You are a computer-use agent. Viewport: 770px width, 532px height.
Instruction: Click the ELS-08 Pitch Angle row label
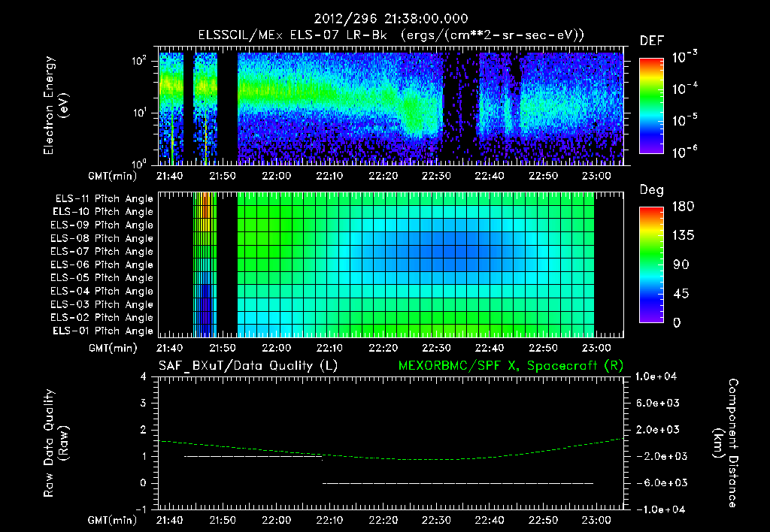(x=102, y=238)
